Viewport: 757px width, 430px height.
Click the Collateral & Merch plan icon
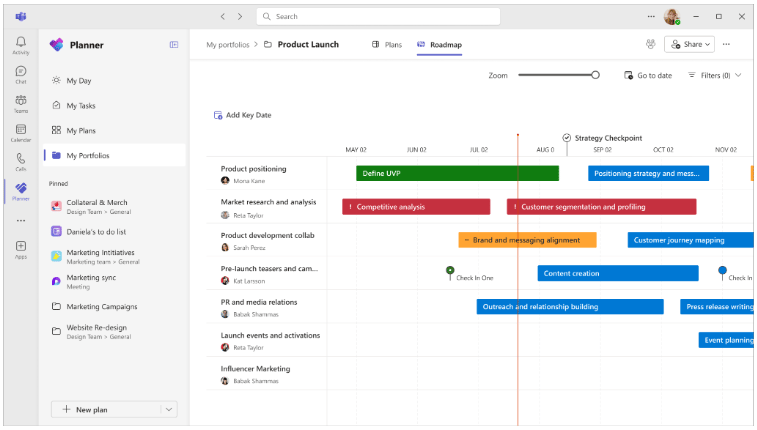pos(56,207)
